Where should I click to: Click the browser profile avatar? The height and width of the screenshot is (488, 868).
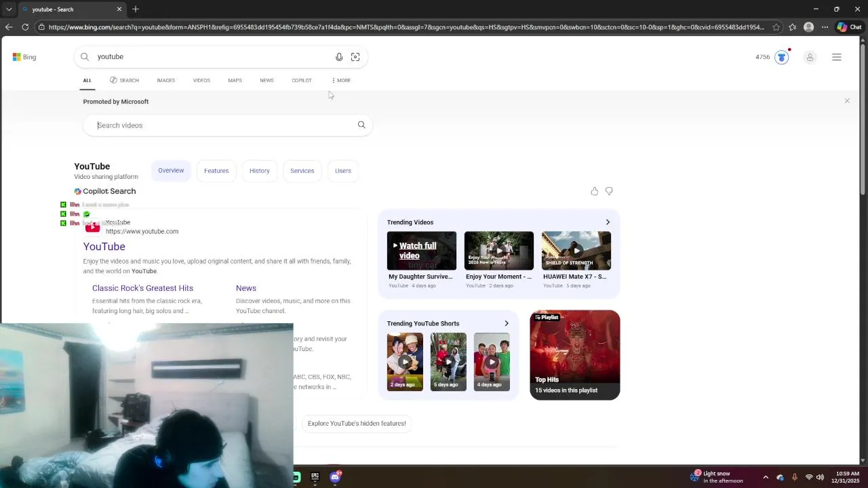pos(808,27)
